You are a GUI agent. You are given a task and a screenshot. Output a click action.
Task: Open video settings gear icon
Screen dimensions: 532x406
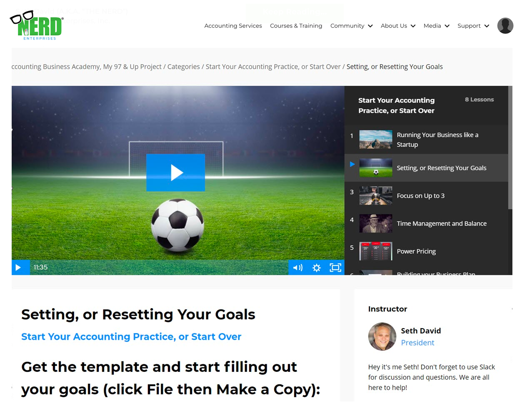coord(317,267)
